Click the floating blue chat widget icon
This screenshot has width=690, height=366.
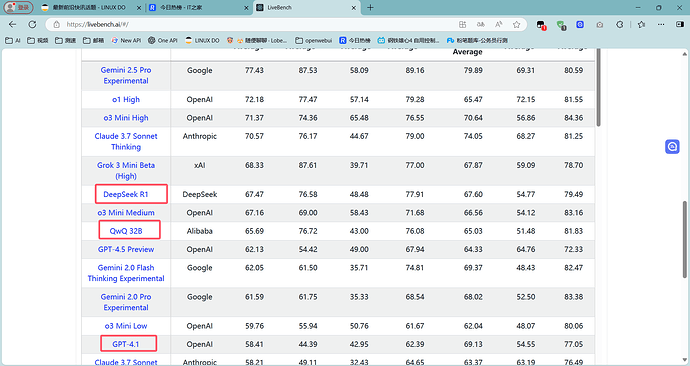(672, 146)
